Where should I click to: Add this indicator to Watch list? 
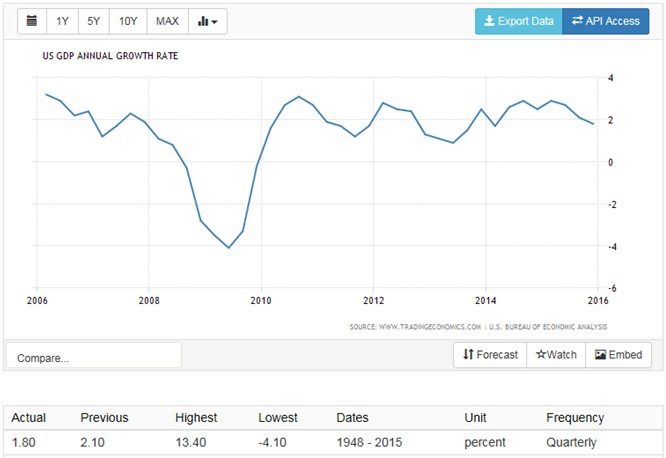[x=556, y=355]
